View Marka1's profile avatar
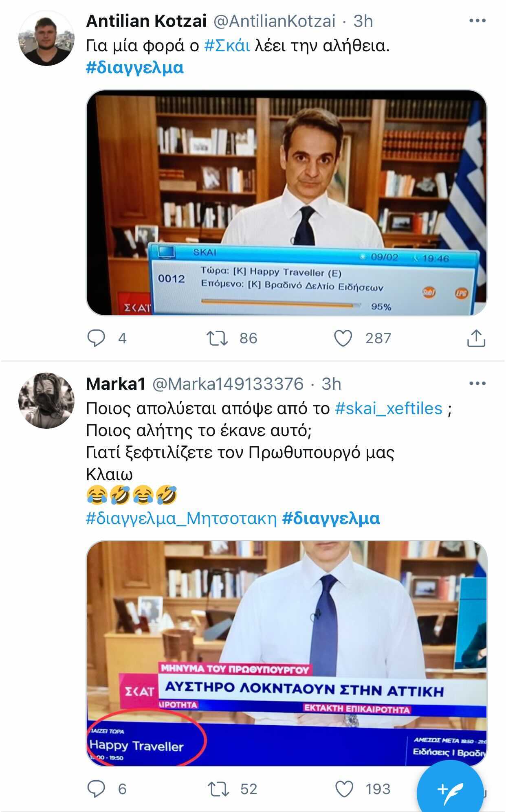This screenshot has height=812, width=506. pos(46,400)
